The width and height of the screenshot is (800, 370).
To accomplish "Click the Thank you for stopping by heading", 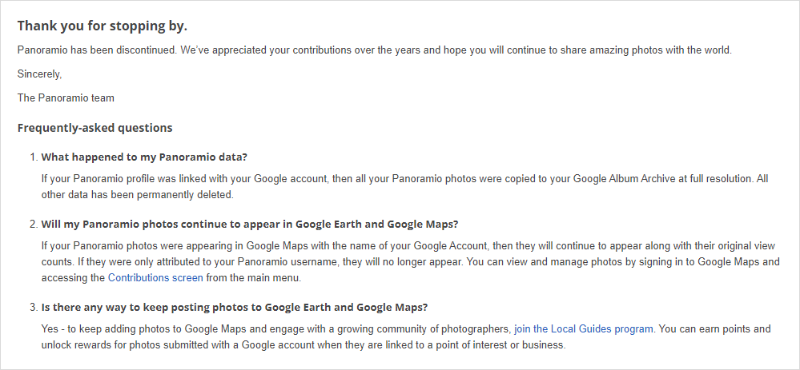I will point(102,26).
